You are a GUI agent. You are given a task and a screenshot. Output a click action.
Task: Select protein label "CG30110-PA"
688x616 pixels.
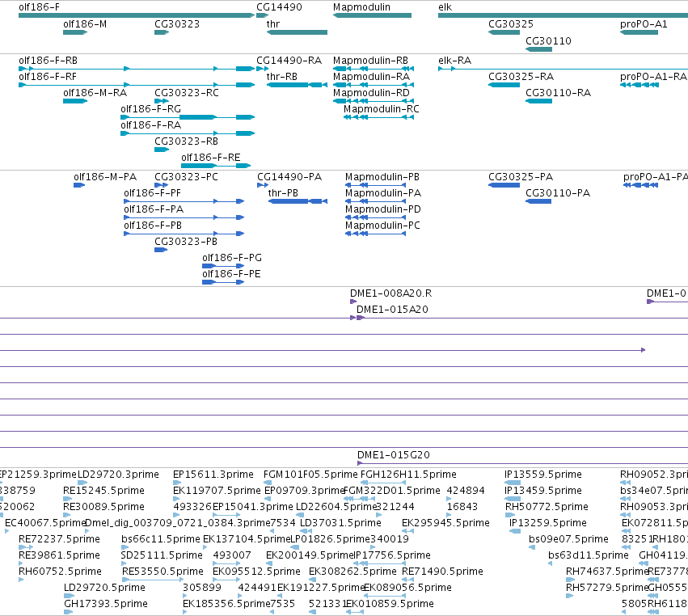(x=558, y=193)
